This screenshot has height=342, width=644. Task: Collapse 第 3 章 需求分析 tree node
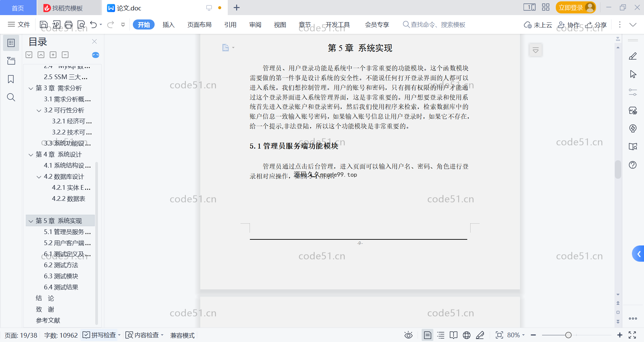coord(31,89)
